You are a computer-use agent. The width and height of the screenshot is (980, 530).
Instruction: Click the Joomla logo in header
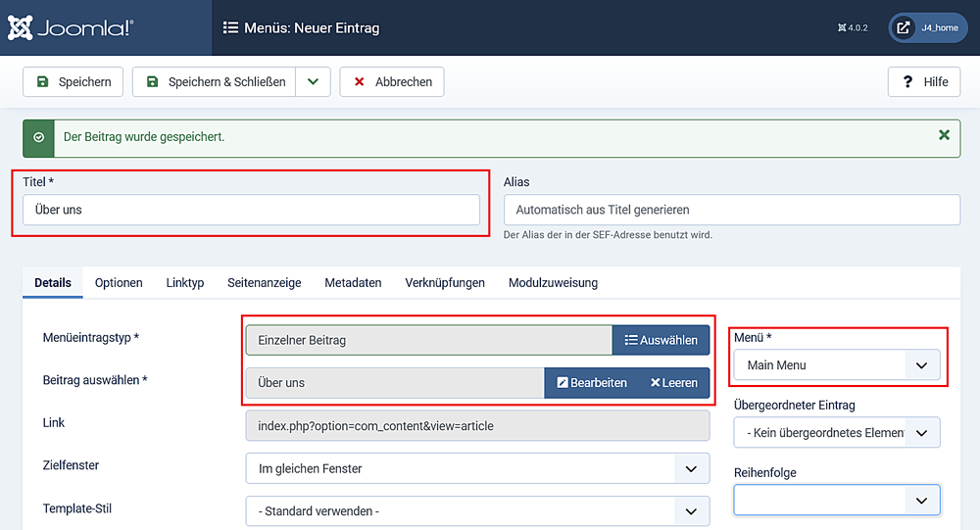click(x=71, y=27)
